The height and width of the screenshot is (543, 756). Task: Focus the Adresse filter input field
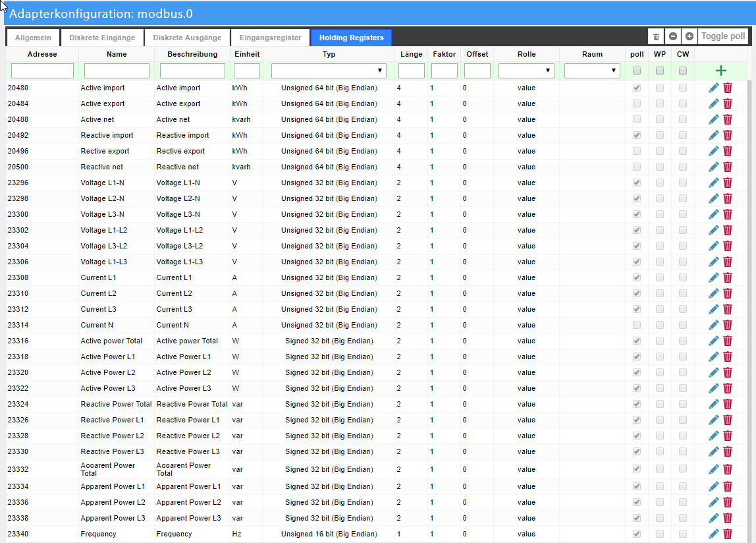tap(42, 71)
